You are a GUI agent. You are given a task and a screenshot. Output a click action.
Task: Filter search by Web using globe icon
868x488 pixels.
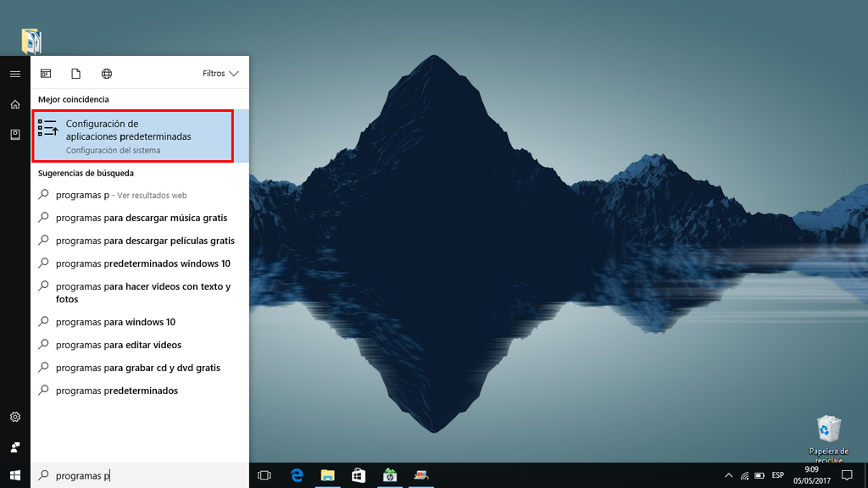pyautogui.click(x=107, y=73)
